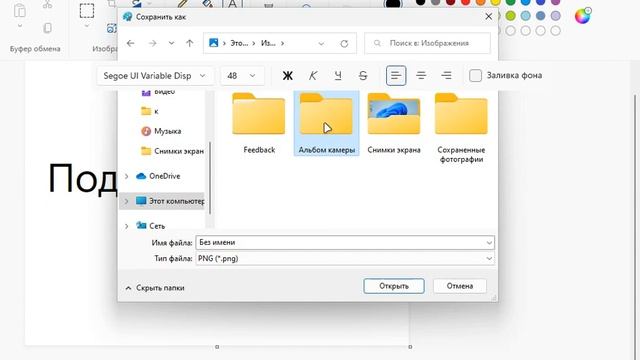640x360 pixels.
Task: Open the Paste options dropdown arrow in Paint
Action: pyautogui.click(x=20, y=26)
